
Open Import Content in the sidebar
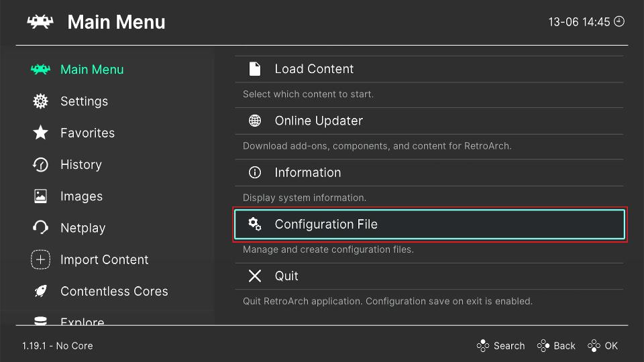coord(105,259)
